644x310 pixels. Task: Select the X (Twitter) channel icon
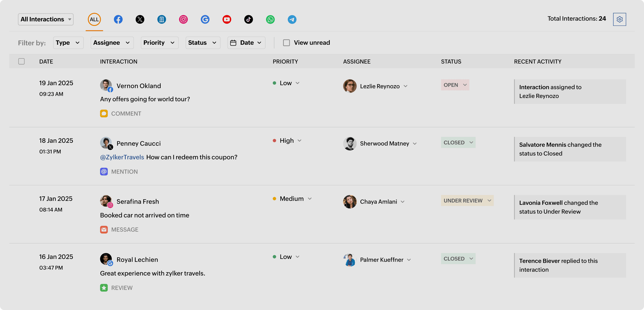[x=140, y=19]
